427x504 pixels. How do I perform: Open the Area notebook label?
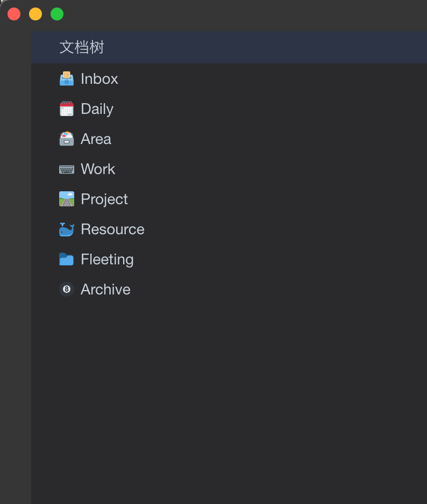[96, 139]
